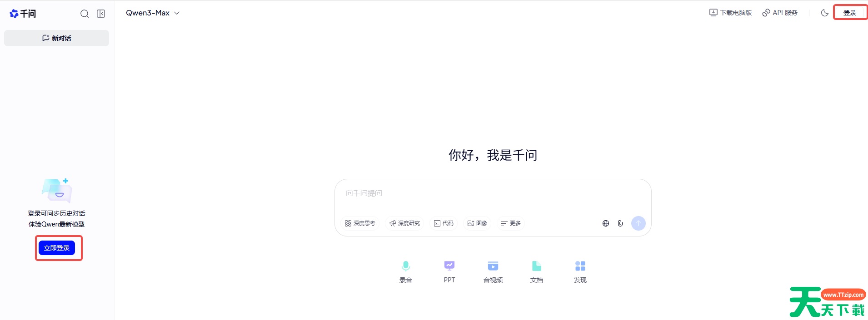Toggle dark mode moon icon
868x320 pixels.
[x=824, y=13]
